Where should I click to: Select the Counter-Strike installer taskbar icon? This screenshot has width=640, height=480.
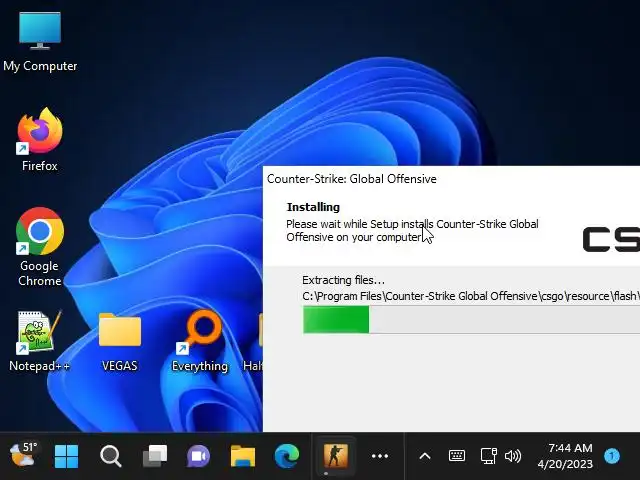[x=336, y=456]
